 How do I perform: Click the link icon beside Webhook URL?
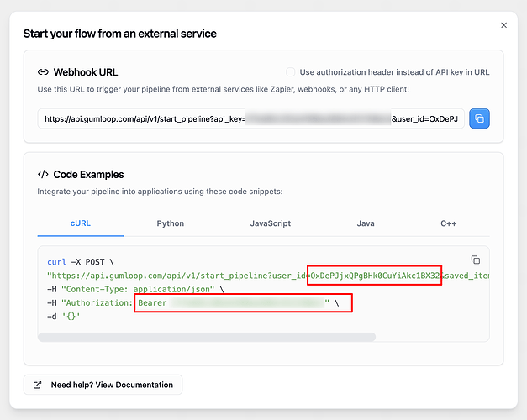(x=43, y=72)
